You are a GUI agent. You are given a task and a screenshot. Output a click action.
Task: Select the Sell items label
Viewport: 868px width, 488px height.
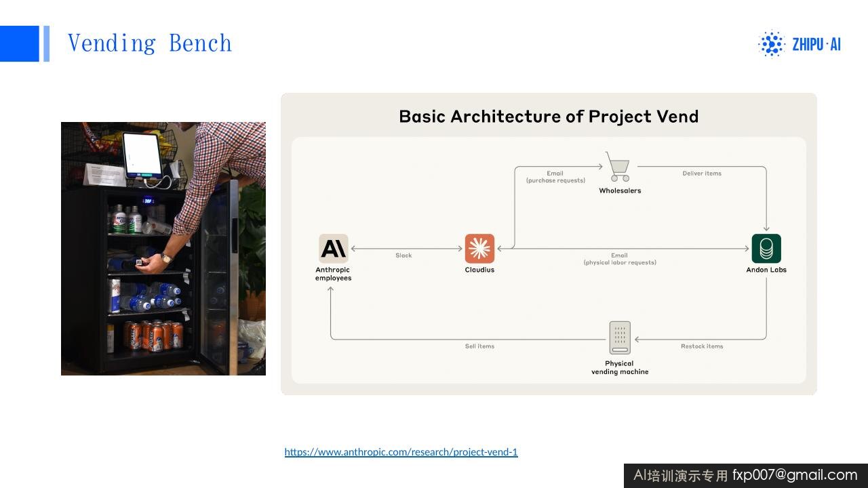[x=479, y=346]
